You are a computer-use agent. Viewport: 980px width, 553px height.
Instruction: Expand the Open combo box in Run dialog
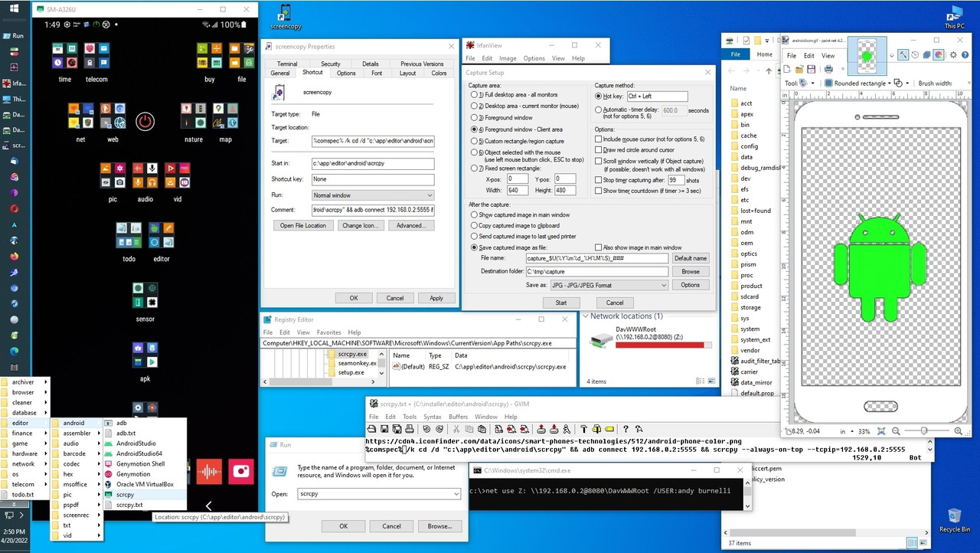pyautogui.click(x=456, y=494)
